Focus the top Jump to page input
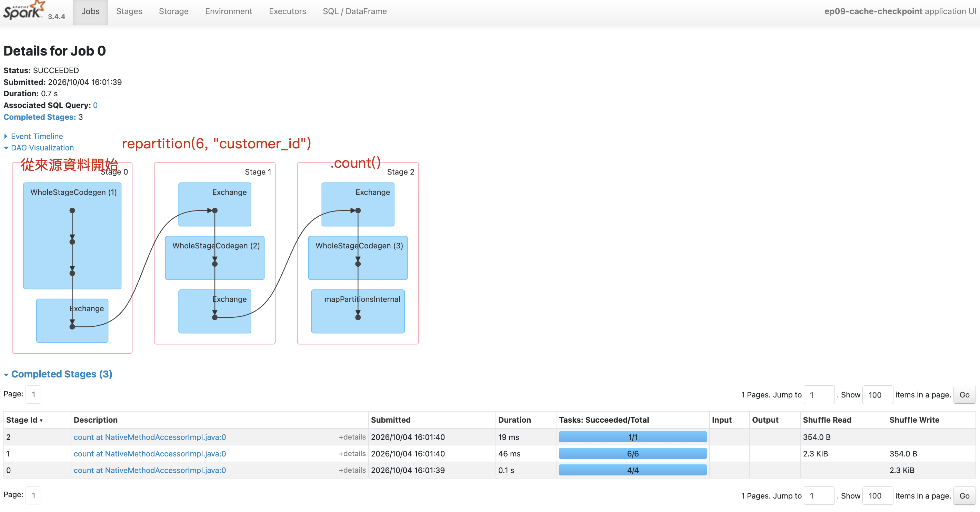980x512 pixels. click(819, 395)
